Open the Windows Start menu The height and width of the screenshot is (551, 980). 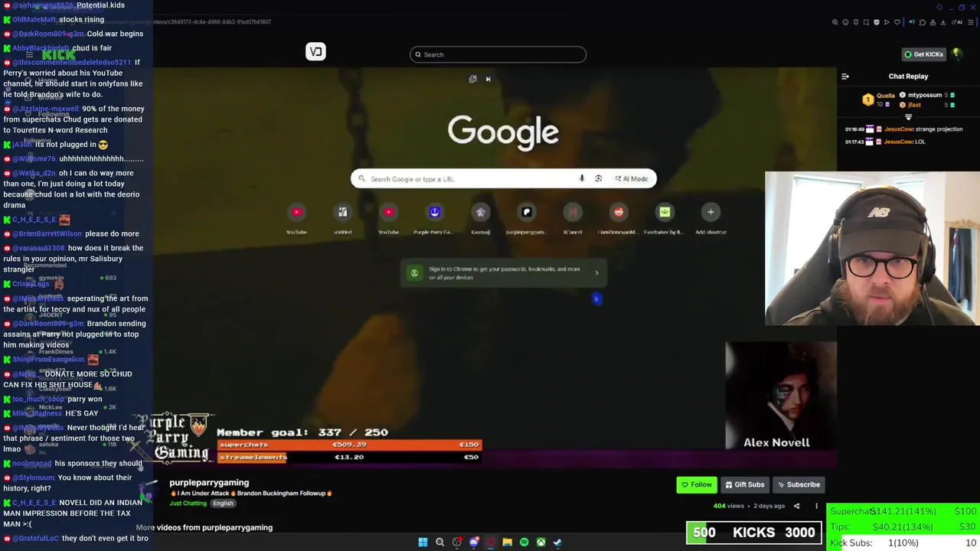[x=423, y=542]
